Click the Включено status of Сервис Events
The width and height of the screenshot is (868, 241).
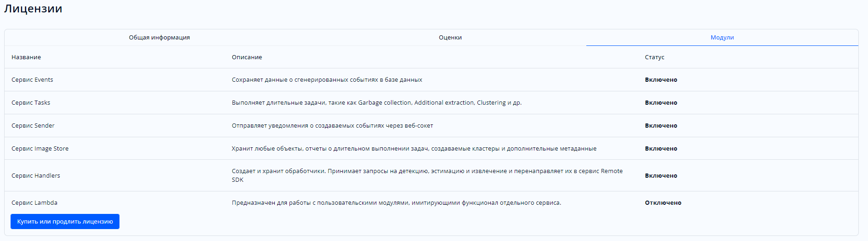(661, 80)
